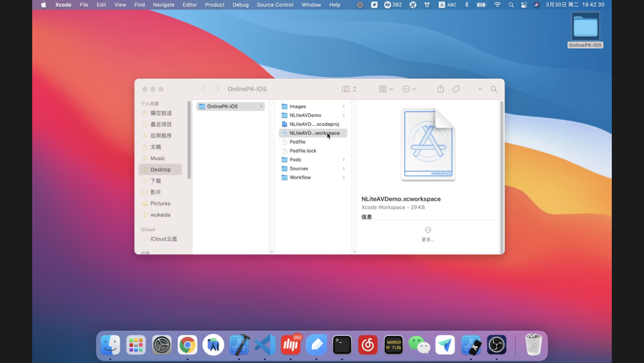Image resolution: width=644 pixels, height=363 pixels.
Task: Open Terminal from the dock
Action: tap(342, 344)
